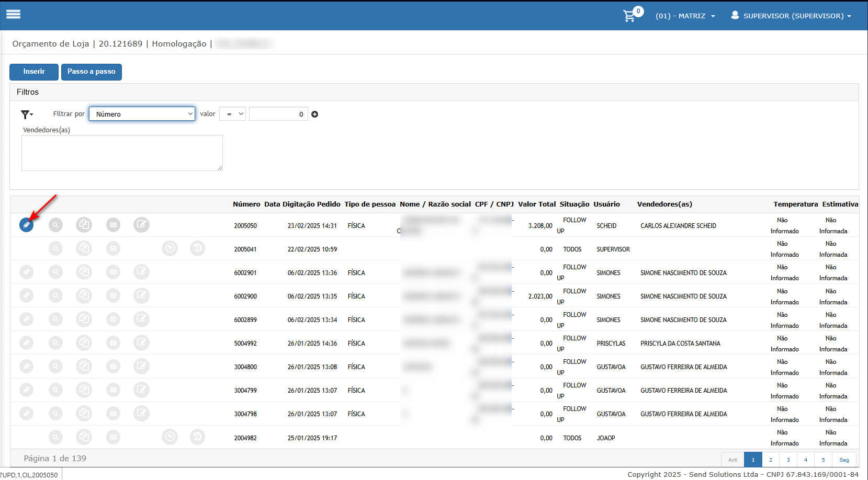The image size is (868, 480).
Task: Click the edit note icon for order 2005050
Action: point(141,225)
